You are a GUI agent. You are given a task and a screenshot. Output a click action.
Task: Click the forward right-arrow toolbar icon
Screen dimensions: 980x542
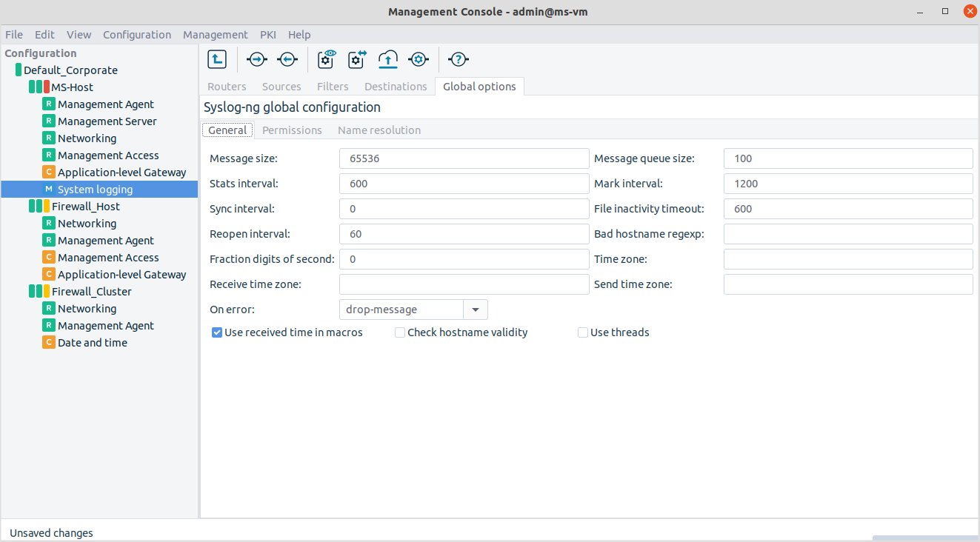(x=256, y=59)
